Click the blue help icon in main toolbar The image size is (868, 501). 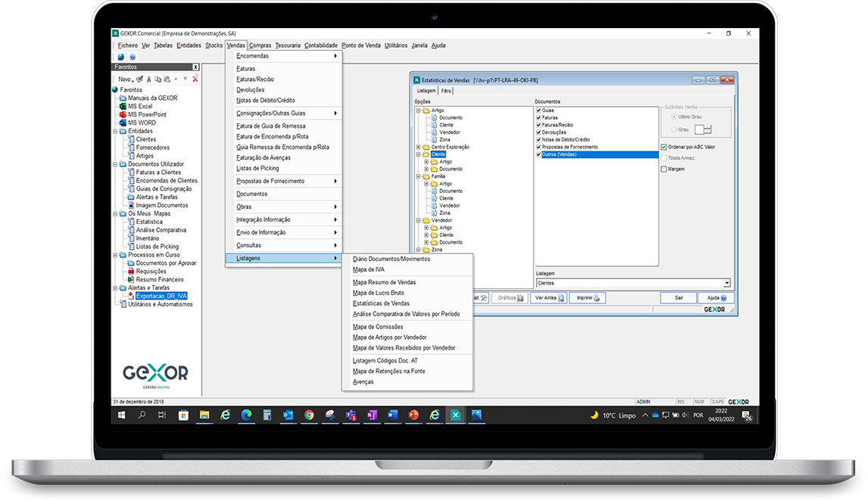[133, 57]
